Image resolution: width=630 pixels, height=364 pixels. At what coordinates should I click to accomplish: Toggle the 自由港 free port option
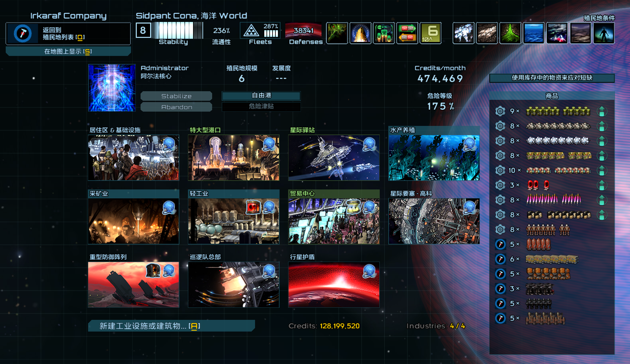tap(261, 95)
